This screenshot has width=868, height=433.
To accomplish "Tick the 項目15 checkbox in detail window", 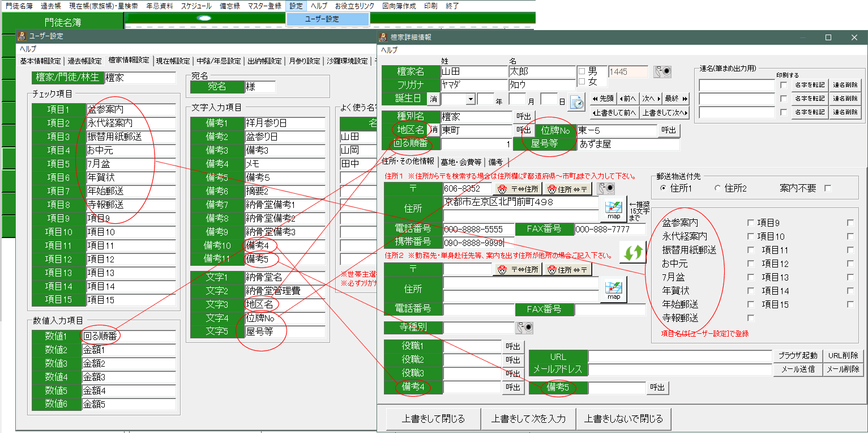I will point(850,304).
